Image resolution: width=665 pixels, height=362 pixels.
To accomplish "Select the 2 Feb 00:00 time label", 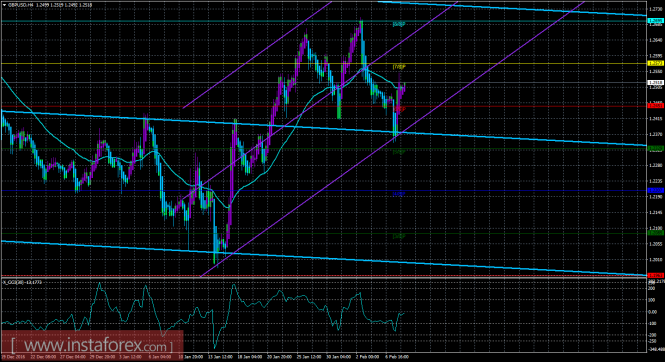I will coord(368,357).
